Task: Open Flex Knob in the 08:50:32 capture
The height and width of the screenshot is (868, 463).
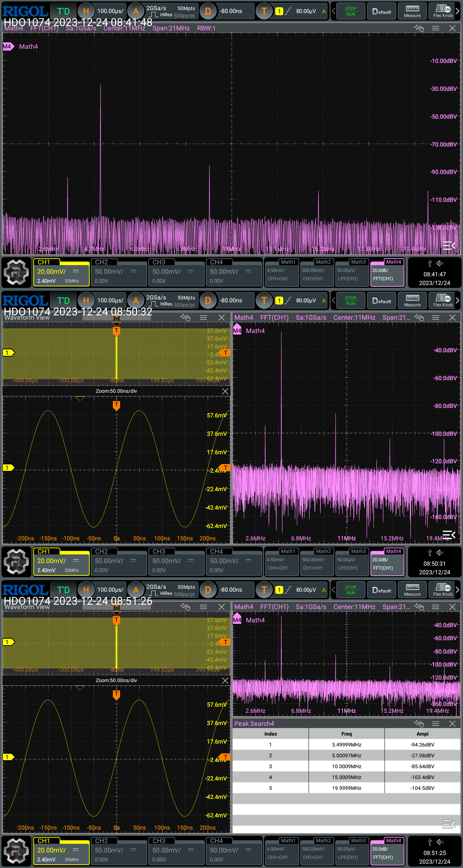Action: (443, 301)
